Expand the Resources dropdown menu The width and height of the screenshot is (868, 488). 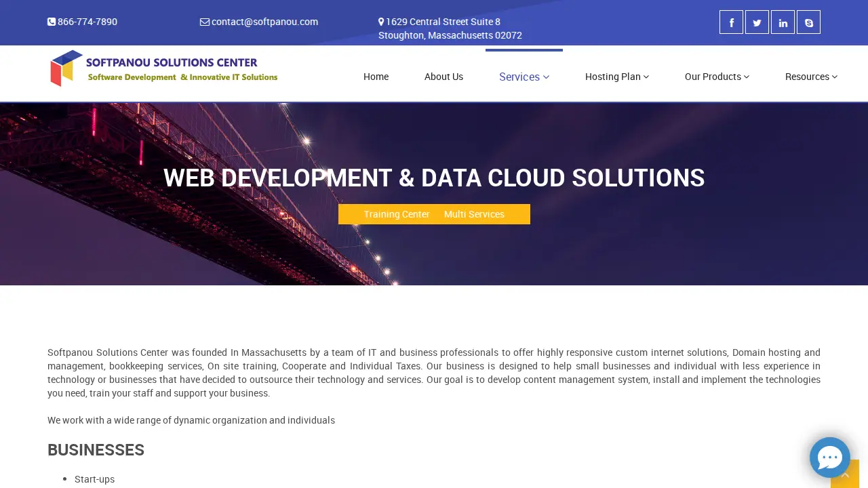click(811, 77)
